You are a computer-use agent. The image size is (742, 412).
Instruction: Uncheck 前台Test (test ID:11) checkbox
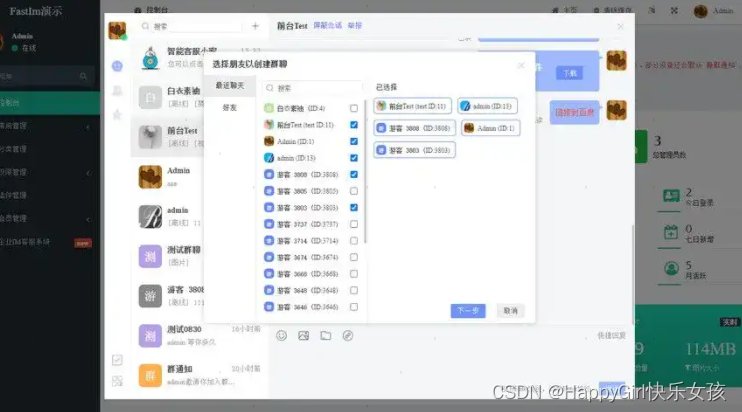353,125
